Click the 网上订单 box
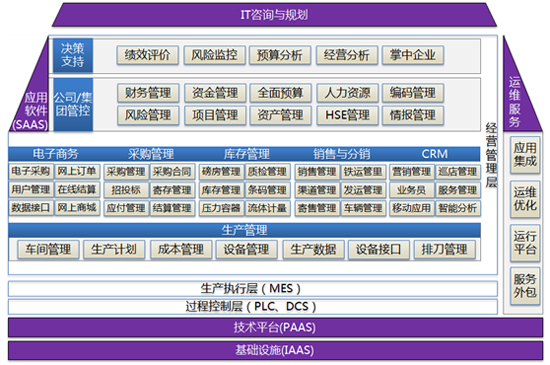 tap(77, 171)
